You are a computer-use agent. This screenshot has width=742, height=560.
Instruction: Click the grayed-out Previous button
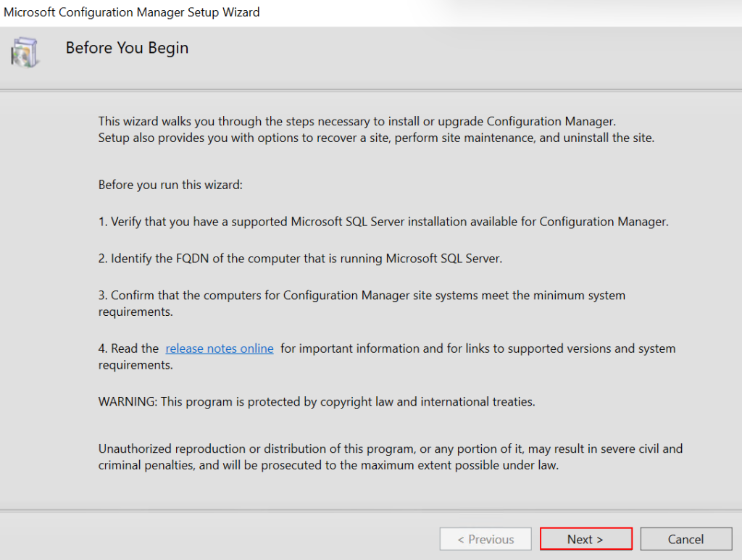485,539
